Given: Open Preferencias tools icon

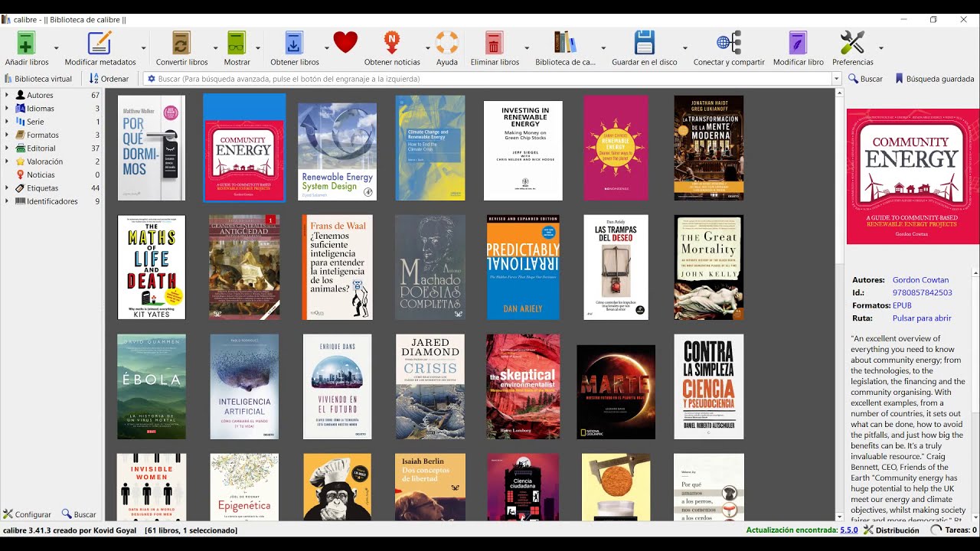Looking at the screenshot, I should (x=852, y=42).
